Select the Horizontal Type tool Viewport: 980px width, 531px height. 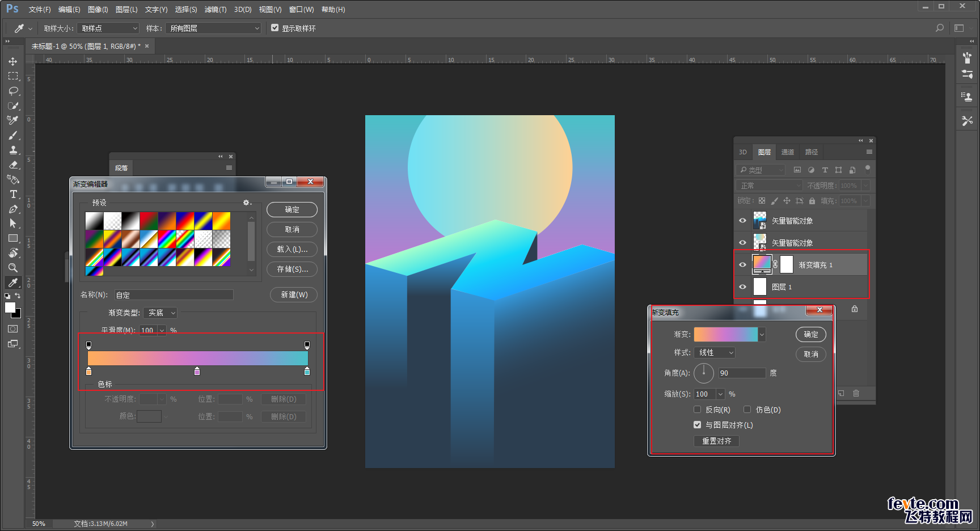13,194
